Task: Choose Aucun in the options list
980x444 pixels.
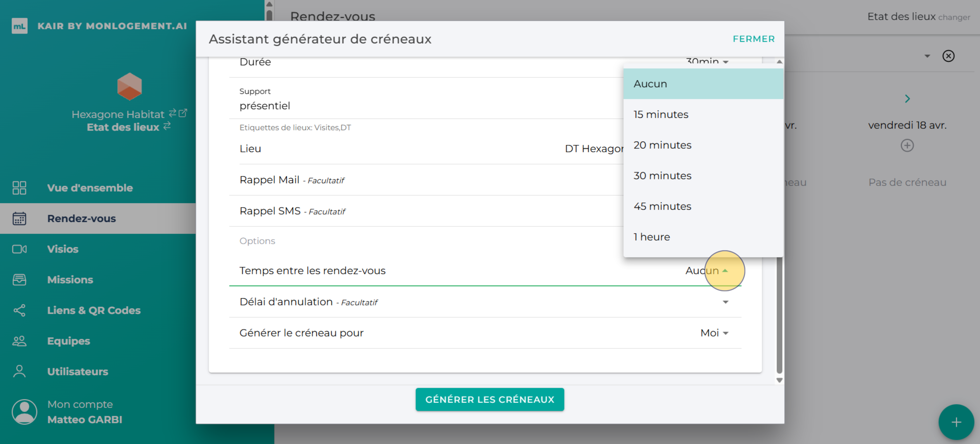Action: point(650,83)
